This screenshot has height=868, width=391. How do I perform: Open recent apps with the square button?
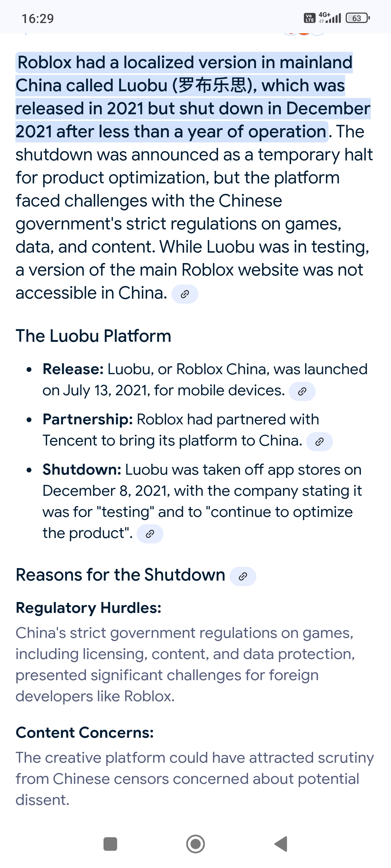[110, 844]
